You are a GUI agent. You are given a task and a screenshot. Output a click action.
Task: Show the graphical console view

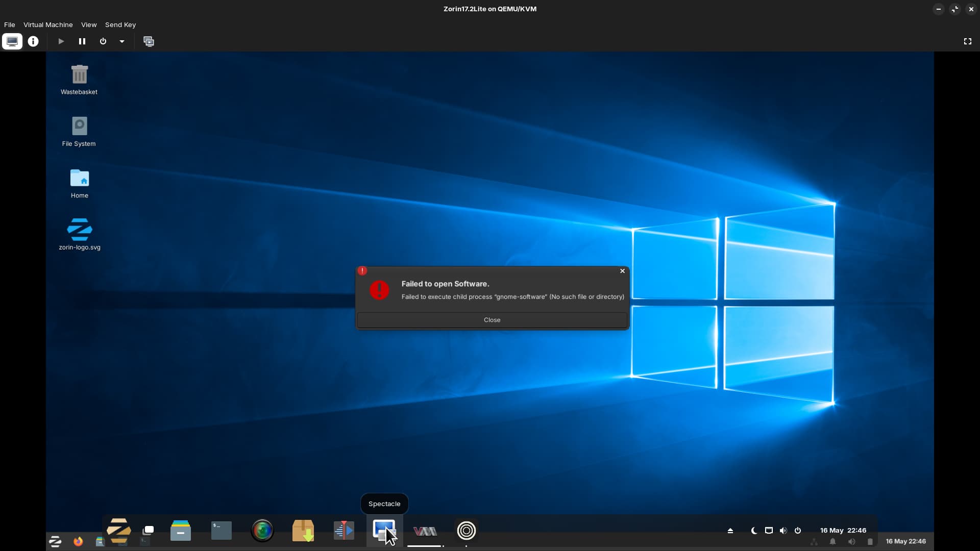[12, 41]
